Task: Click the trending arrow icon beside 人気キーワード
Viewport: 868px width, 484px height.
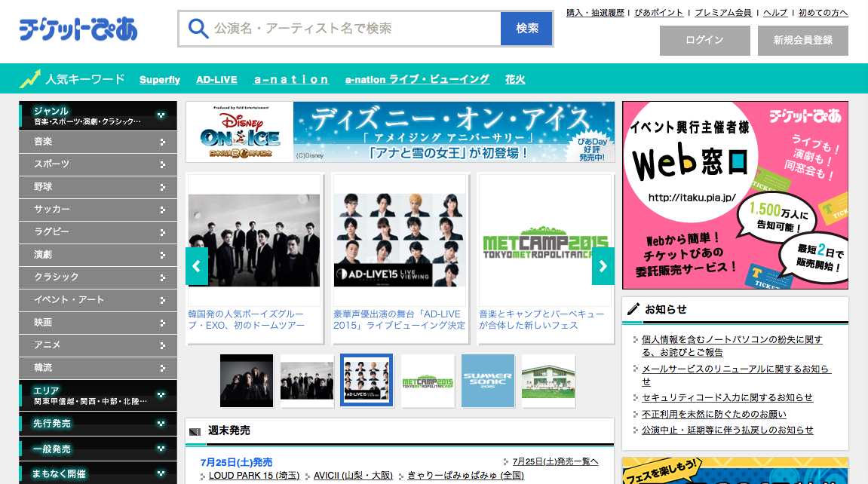Action: [30, 78]
